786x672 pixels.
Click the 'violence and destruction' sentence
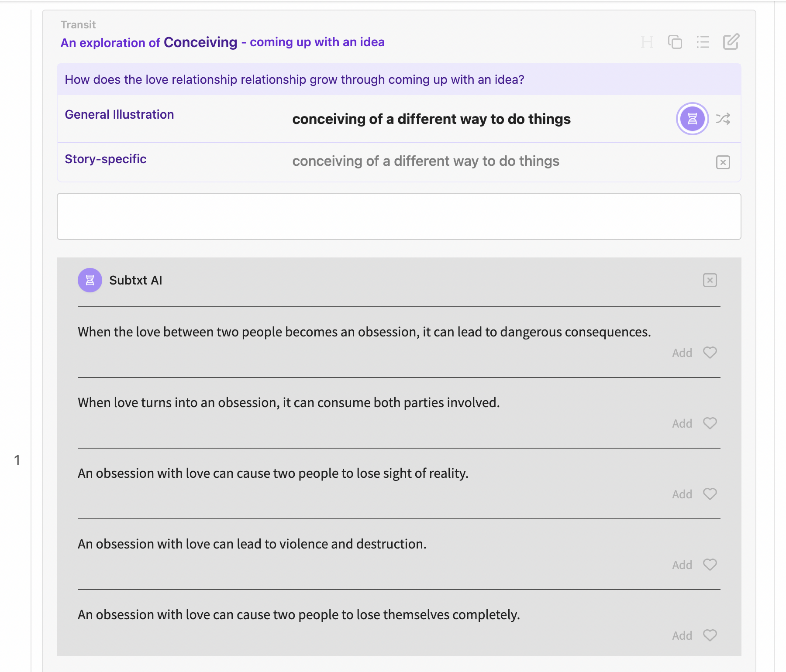(x=252, y=544)
